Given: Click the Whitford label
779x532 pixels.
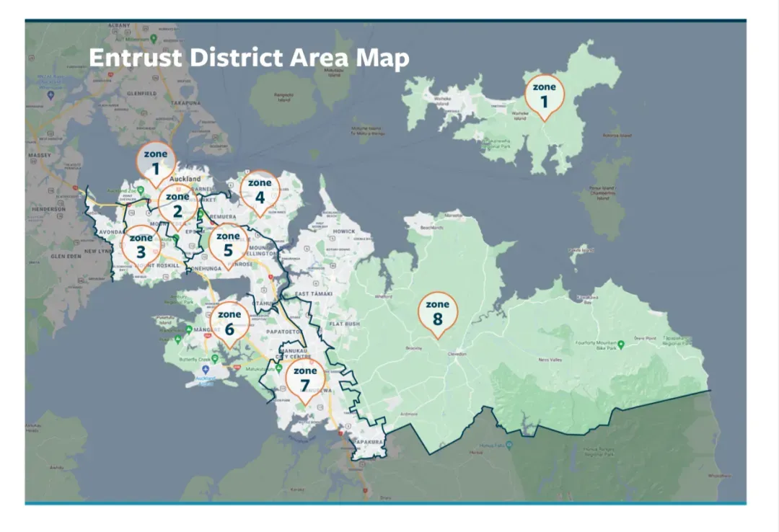Looking at the screenshot, I should (x=384, y=296).
